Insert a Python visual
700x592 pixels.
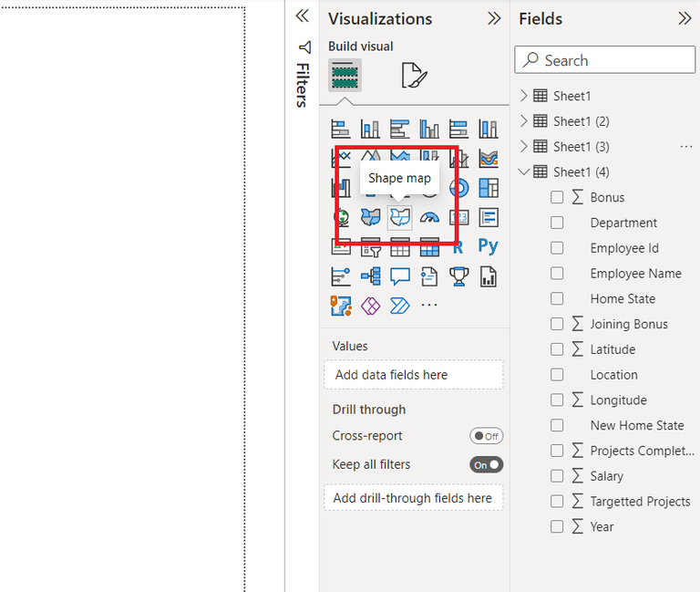[488, 246]
